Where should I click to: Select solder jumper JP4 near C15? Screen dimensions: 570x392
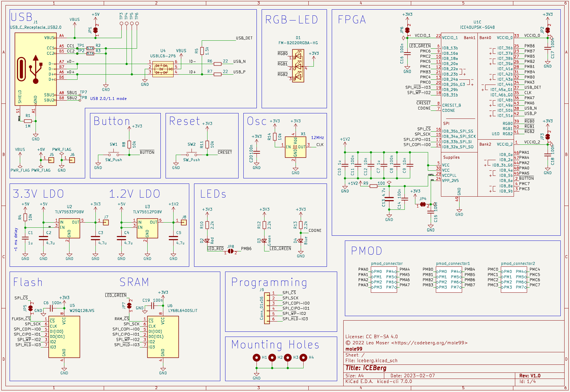point(423,204)
